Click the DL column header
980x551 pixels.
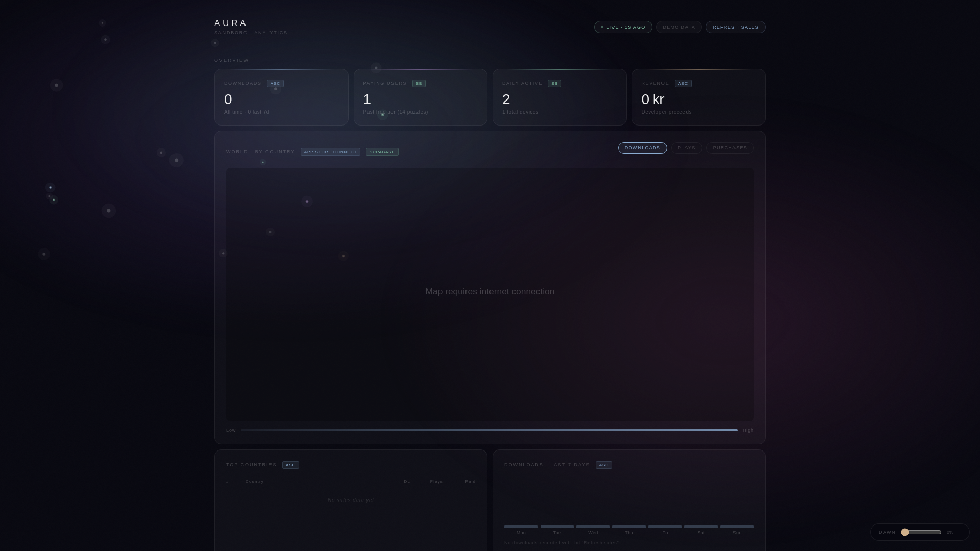407,482
